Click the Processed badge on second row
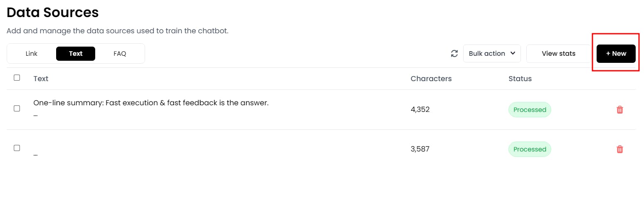 click(530, 149)
